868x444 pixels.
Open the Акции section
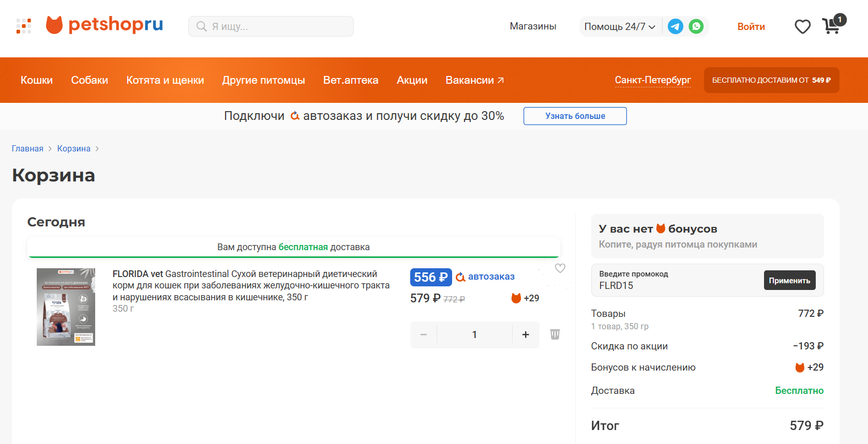click(412, 80)
